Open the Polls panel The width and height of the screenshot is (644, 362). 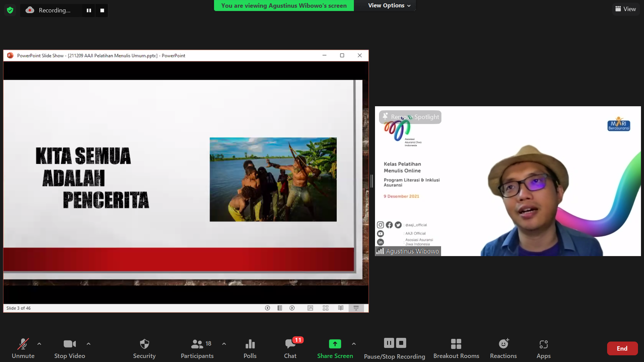(x=250, y=348)
